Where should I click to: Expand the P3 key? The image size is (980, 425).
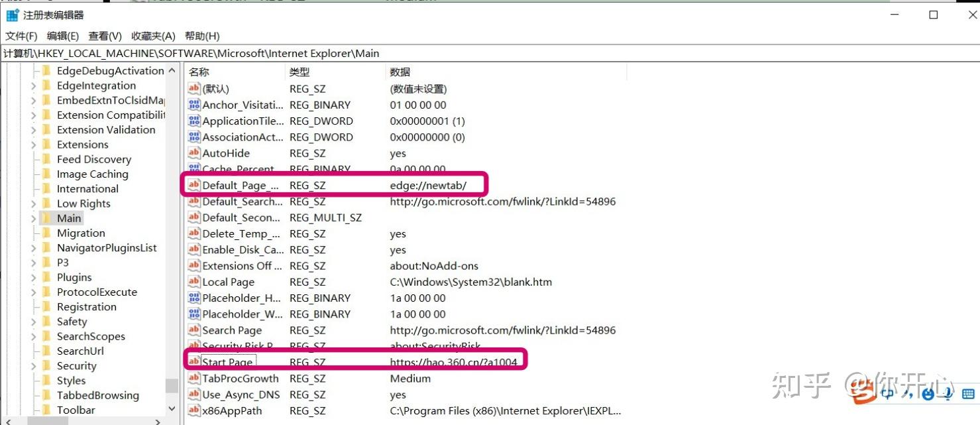click(33, 263)
